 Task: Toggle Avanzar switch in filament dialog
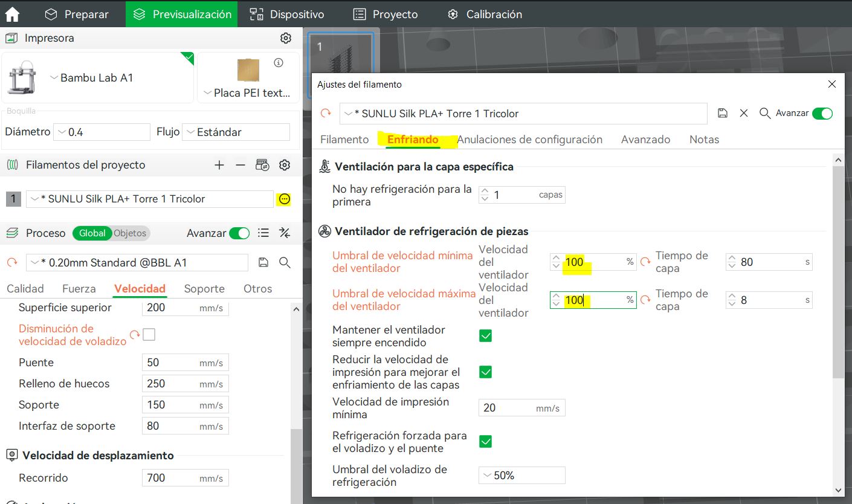(822, 114)
